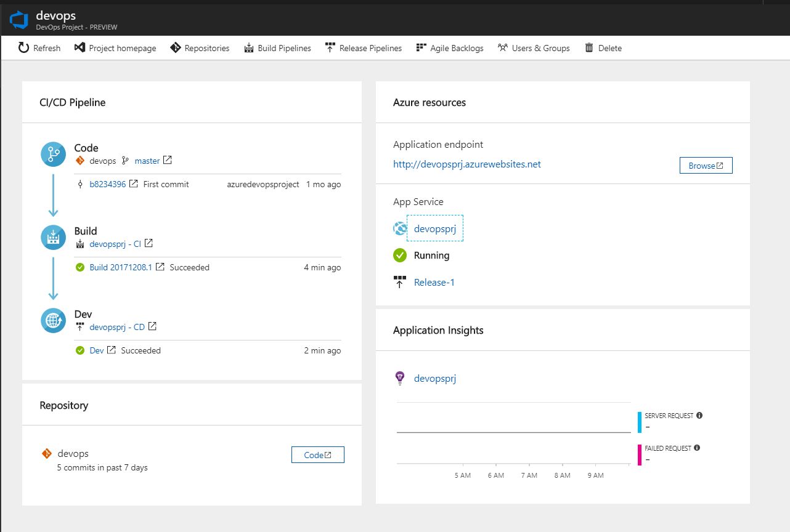
Task: Click the branch icon before master
Action: (125, 161)
